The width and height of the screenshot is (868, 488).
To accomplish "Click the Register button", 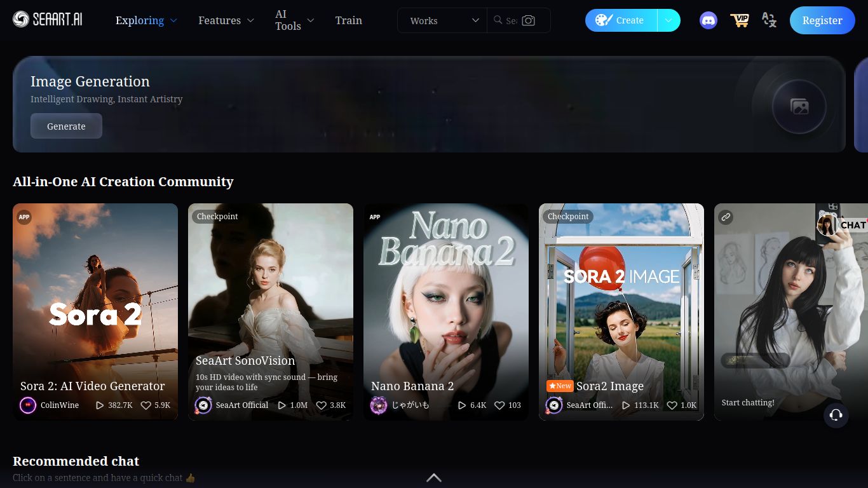I will click(x=822, y=20).
